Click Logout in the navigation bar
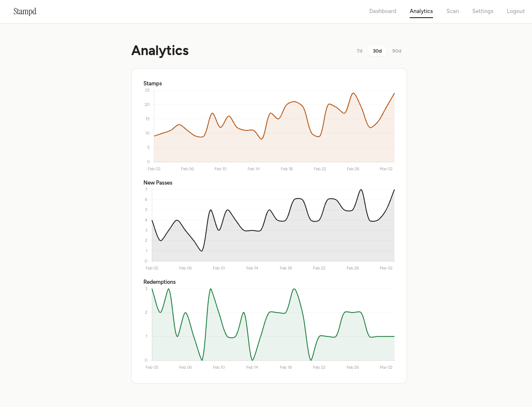Image resolution: width=532 pixels, height=407 pixels. coord(516,11)
